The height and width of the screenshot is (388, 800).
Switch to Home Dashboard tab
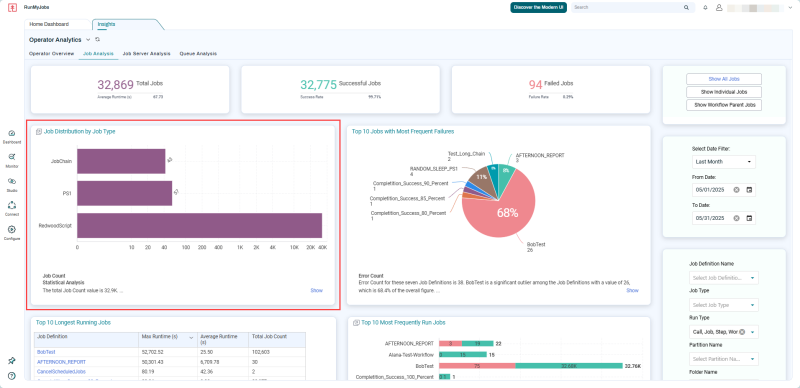49,24
